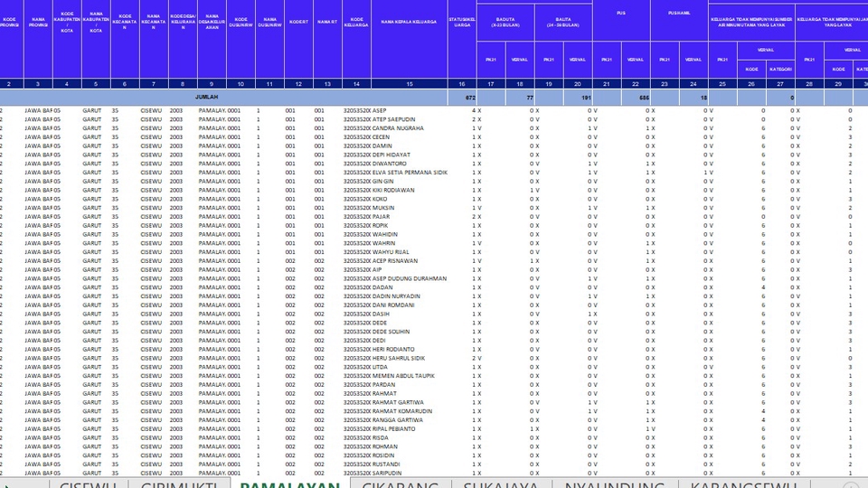Image resolution: width=868 pixels, height=488 pixels.
Task: Click the name cell PAJAR
Action: click(x=381, y=217)
